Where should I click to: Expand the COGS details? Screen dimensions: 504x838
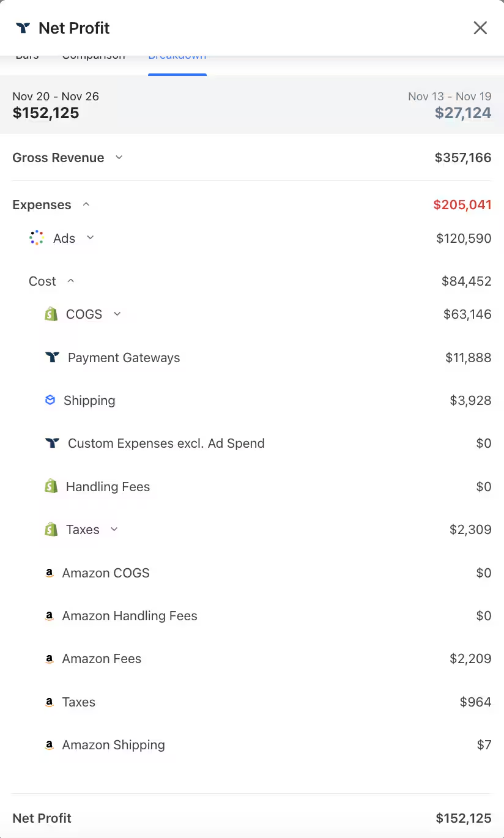tap(117, 314)
